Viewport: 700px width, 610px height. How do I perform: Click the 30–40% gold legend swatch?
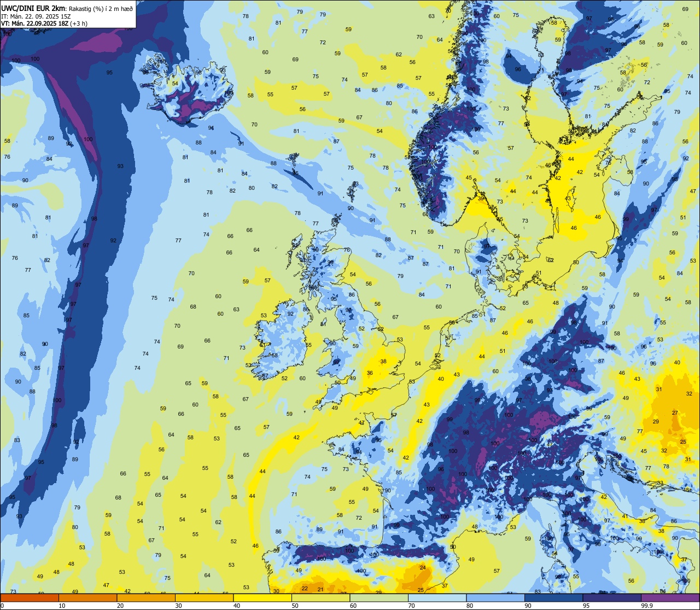(204, 598)
